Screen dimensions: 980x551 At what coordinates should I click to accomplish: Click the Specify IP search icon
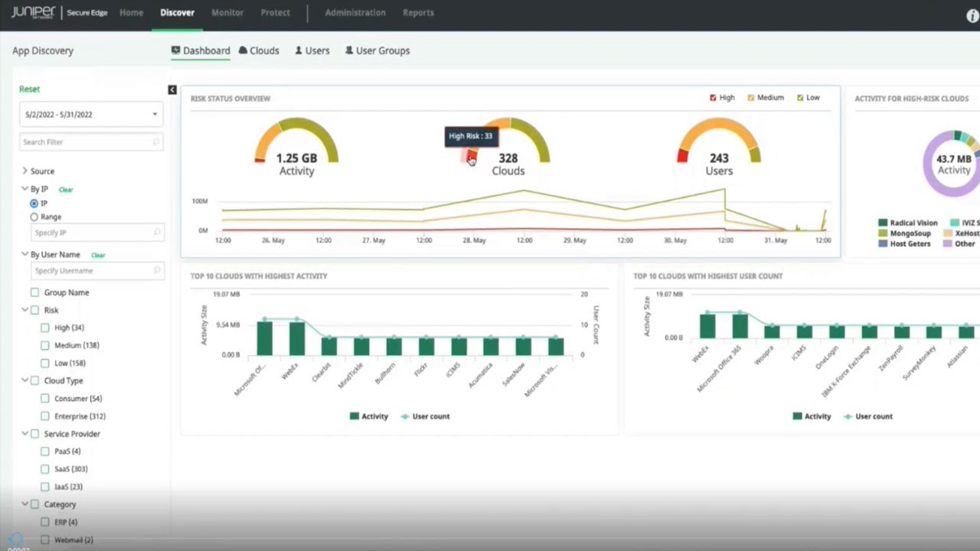[155, 232]
